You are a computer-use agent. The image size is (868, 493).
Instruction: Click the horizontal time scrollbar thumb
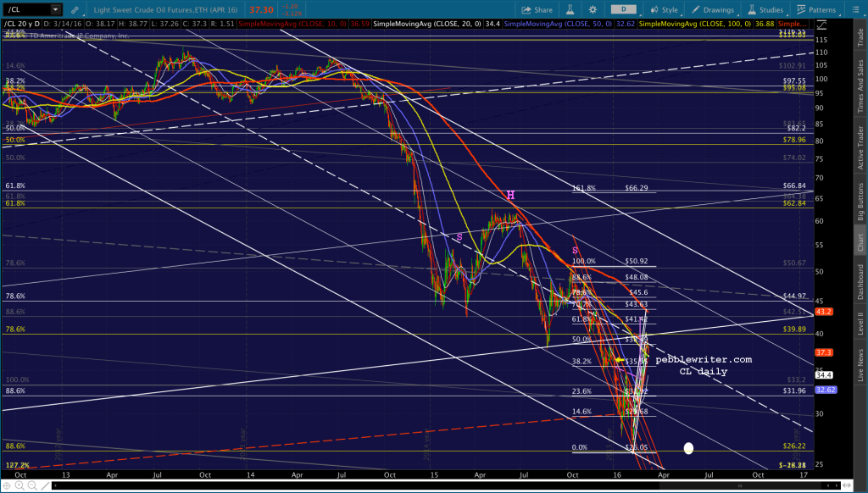click(x=739, y=486)
